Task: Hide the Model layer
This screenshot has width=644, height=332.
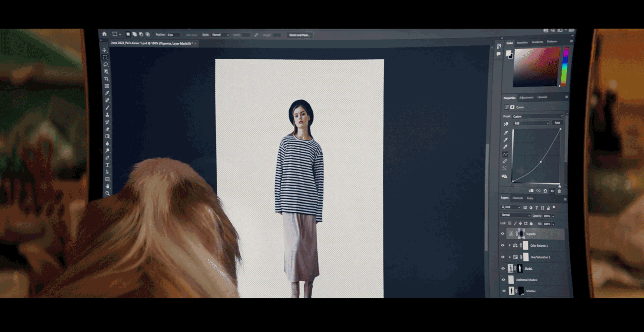Action: [503, 268]
